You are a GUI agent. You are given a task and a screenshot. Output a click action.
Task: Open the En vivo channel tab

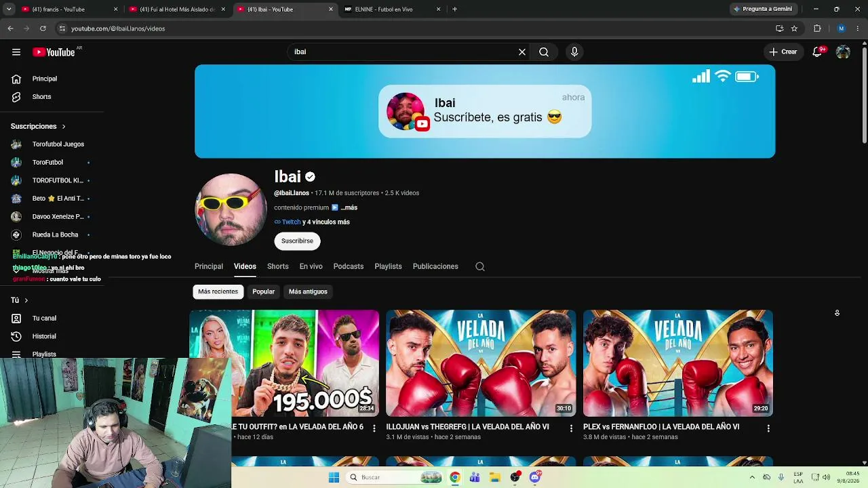point(311,266)
